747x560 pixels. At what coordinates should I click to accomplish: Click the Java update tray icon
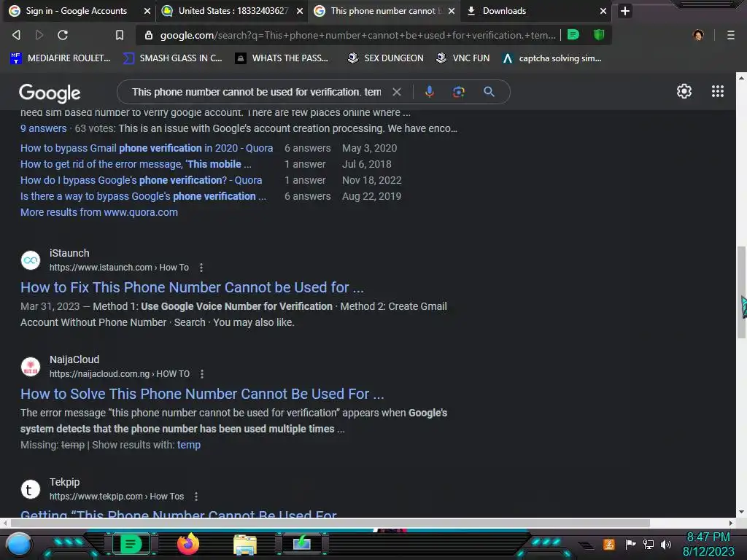point(609,544)
